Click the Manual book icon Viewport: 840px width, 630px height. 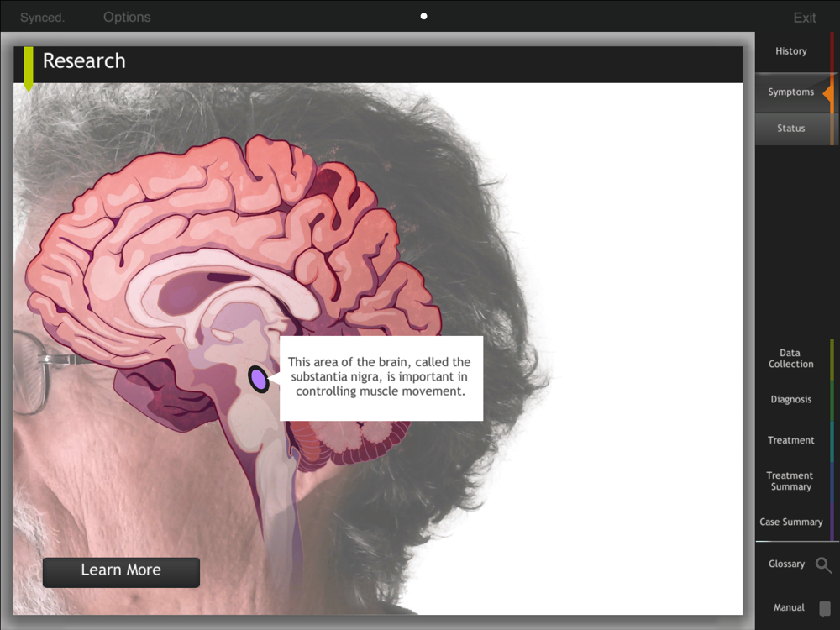[825, 608]
